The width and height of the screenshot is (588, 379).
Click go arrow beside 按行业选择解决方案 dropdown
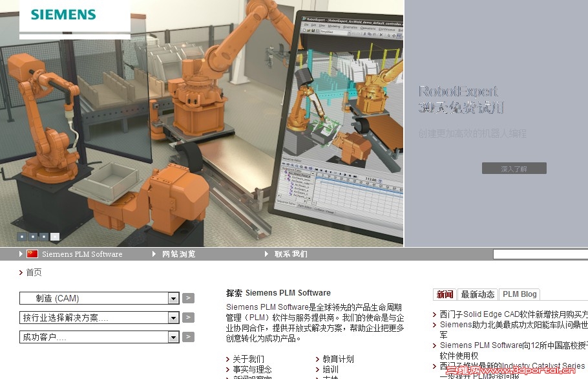[x=188, y=318]
